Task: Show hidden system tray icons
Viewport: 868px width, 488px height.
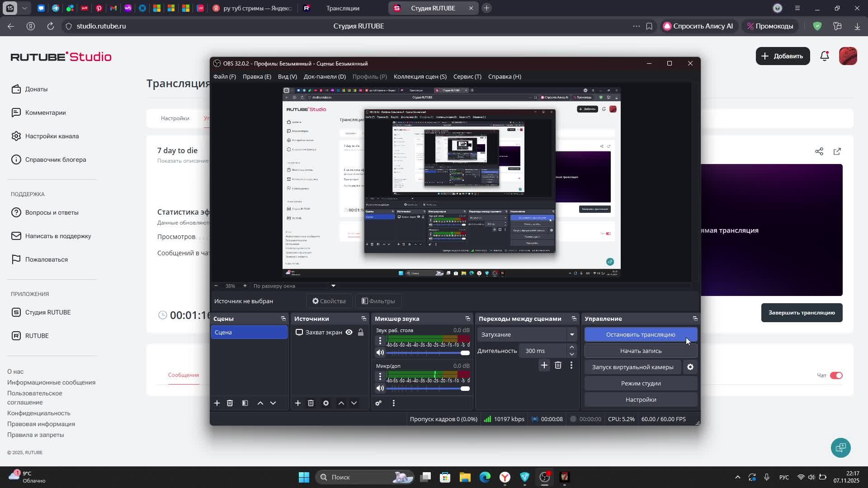Action: (x=738, y=477)
